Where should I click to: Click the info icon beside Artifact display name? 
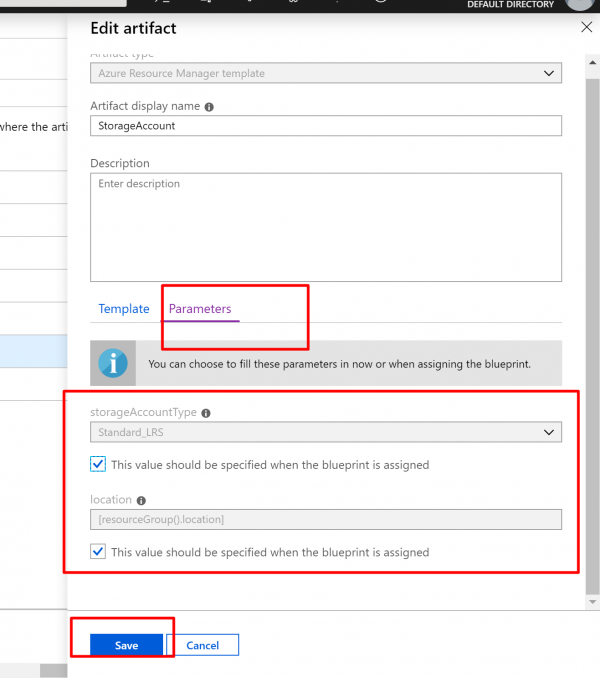(x=209, y=107)
